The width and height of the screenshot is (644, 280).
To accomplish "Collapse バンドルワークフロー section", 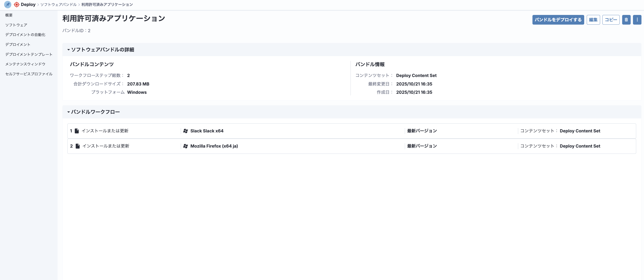I will [x=69, y=112].
